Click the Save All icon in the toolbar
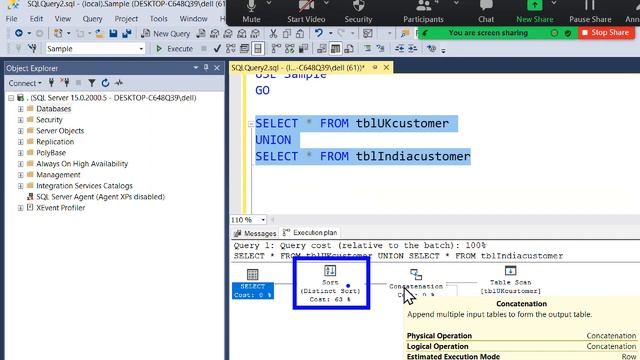Screen dimensions: 640x360 (127, 33)
